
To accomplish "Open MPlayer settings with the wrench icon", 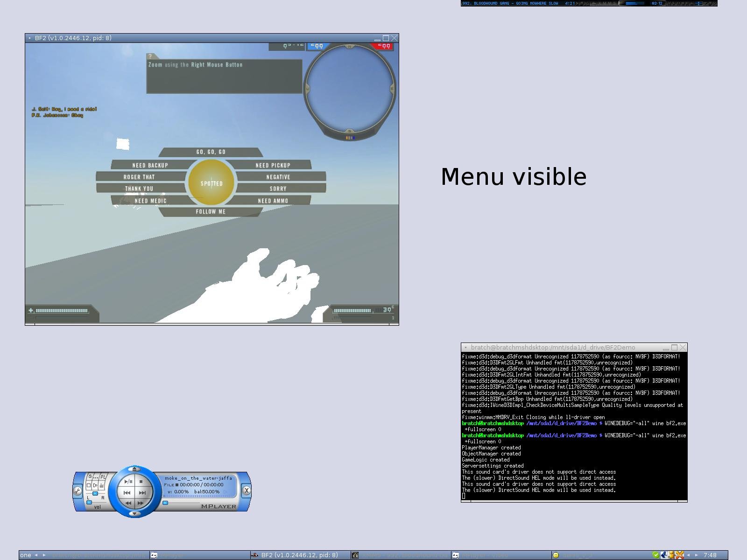I will click(78, 491).
